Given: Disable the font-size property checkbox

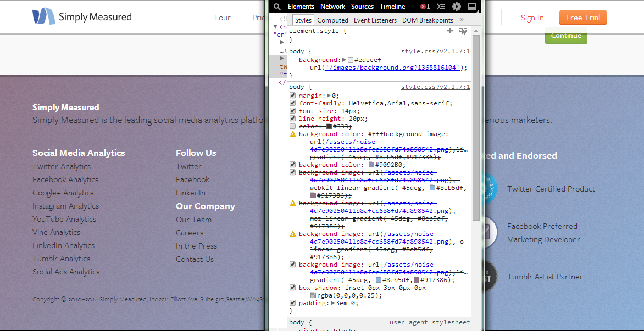Looking at the screenshot, I should pyautogui.click(x=292, y=111).
